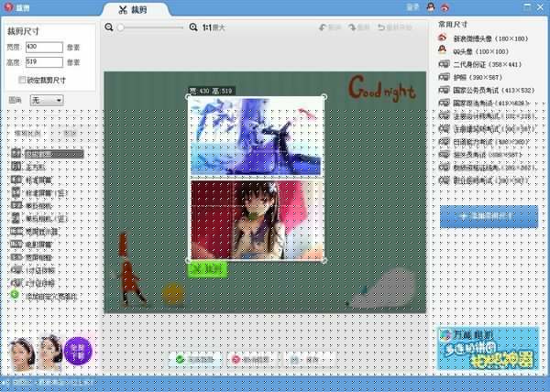Click the 1:1 原大 actual size button
The image size is (550, 392).
pyautogui.click(x=214, y=27)
